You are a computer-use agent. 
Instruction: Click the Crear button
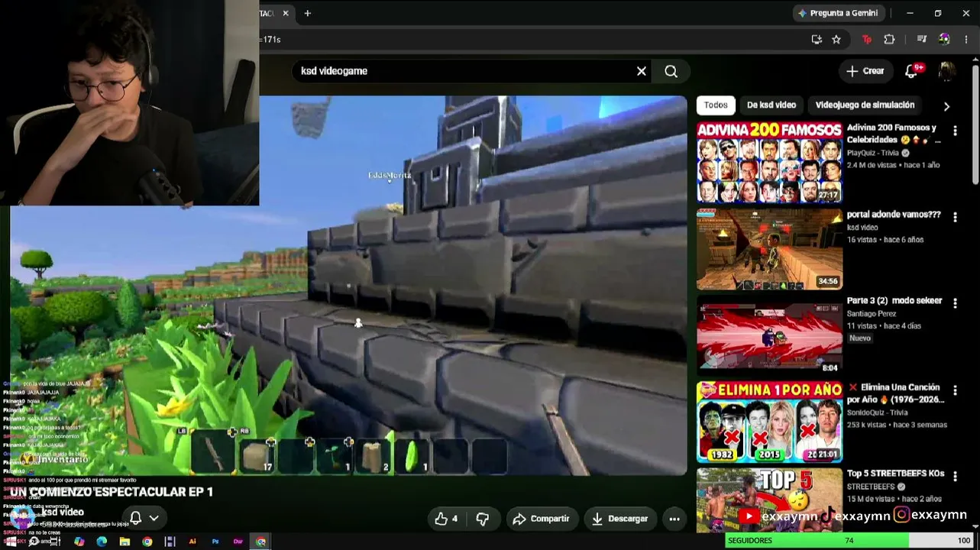(x=865, y=71)
